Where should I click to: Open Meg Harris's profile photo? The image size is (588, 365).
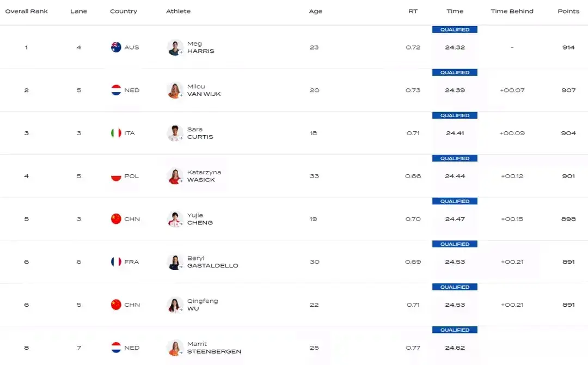point(175,47)
